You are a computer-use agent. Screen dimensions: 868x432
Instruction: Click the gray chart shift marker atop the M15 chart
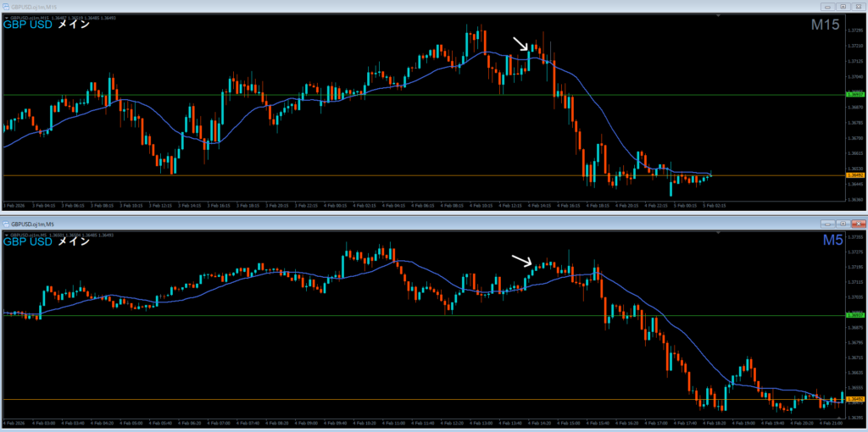point(718,16)
